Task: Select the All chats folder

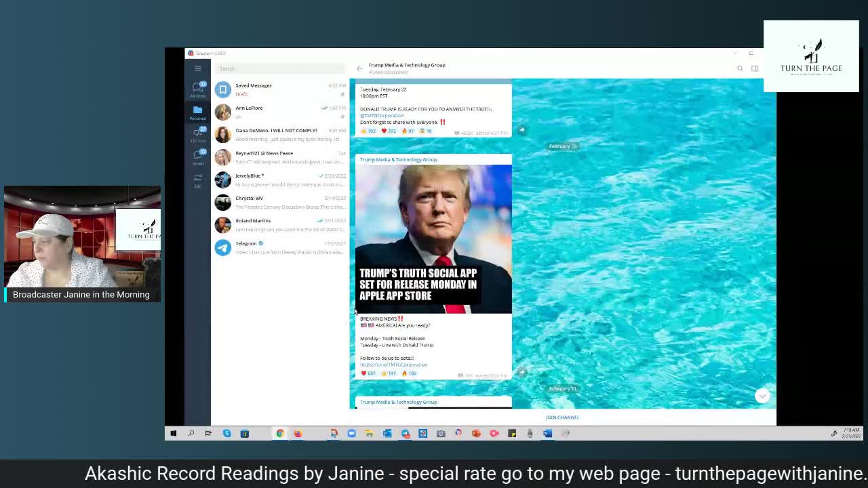Action: pyautogui.click(x=197, y=89)
